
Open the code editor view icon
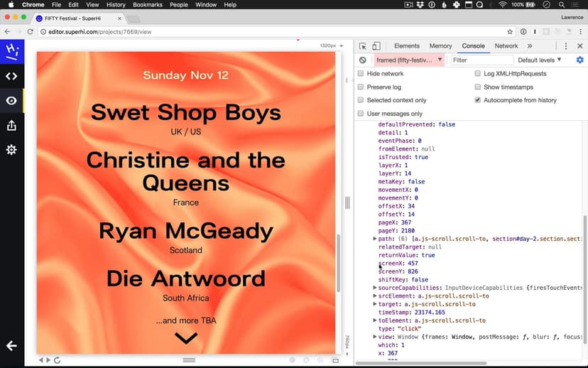click(12, 76)
